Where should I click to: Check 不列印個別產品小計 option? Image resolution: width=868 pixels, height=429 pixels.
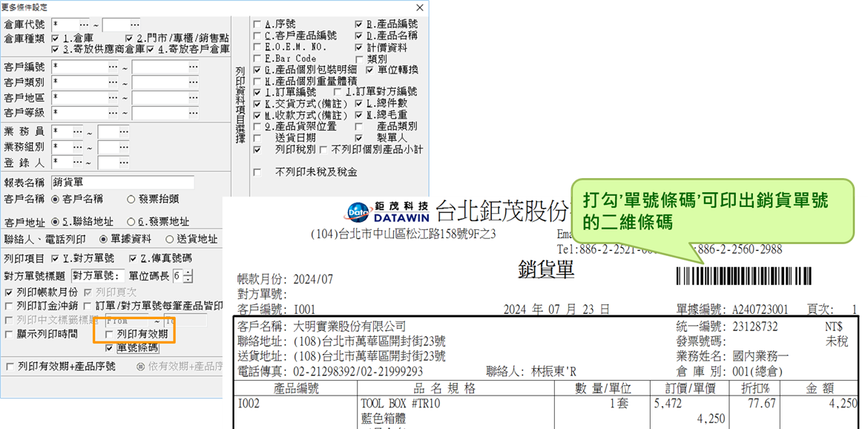coord(323,149)
